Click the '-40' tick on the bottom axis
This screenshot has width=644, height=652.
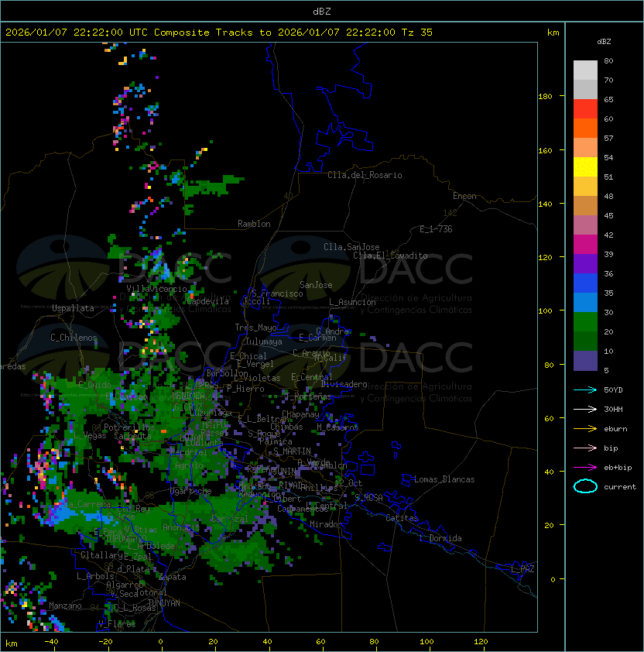click(52, 642)
